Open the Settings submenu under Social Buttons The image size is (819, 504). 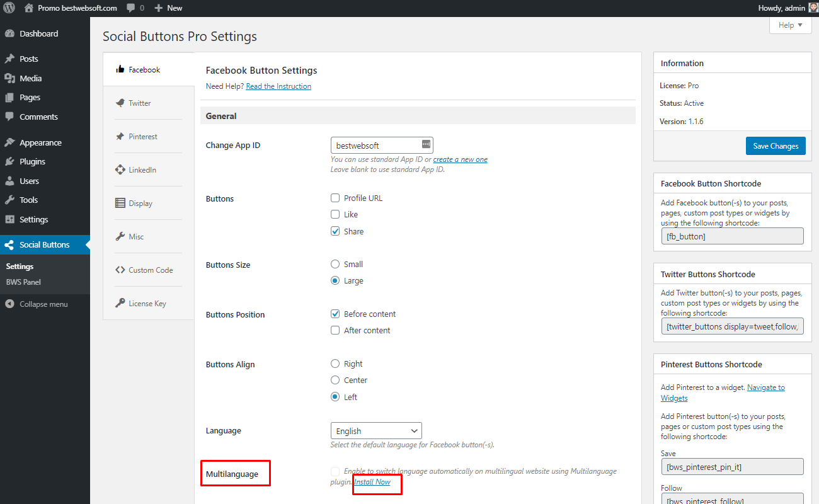point(20,266)
